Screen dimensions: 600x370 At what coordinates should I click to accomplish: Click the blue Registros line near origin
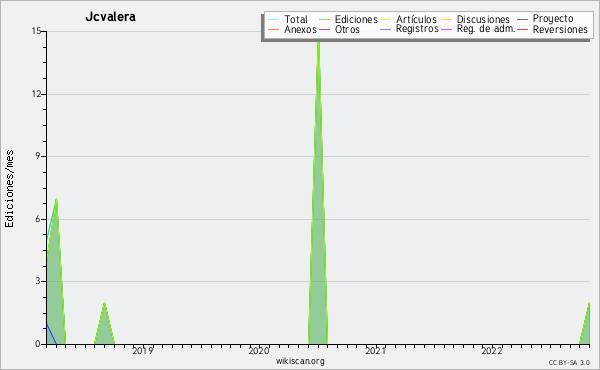tap(51, 334)
